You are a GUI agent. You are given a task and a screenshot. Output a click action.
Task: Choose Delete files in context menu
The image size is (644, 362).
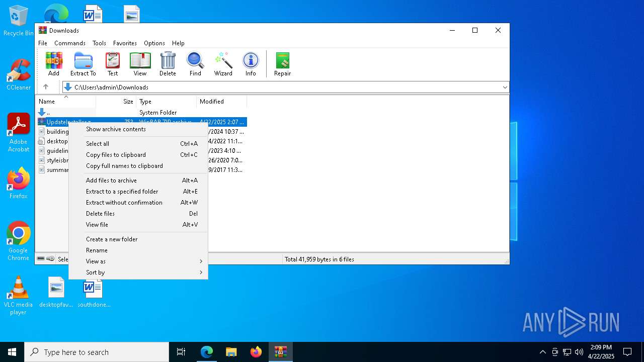(138, 214)
